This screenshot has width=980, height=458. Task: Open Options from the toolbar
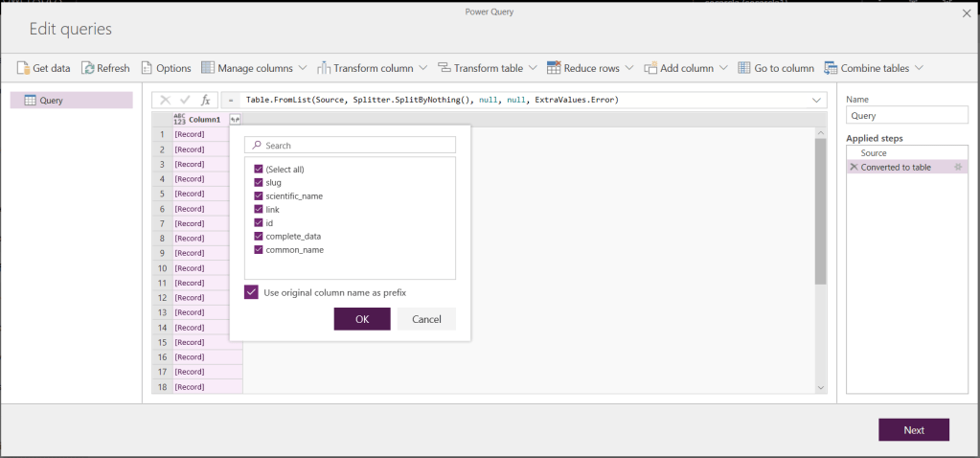click(147, 68)
